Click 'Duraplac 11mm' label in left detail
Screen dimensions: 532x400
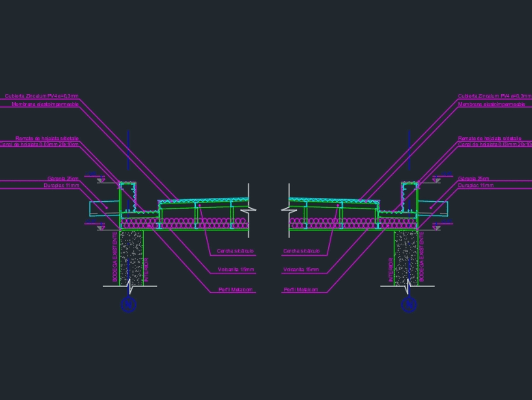[x=61, y=185]
